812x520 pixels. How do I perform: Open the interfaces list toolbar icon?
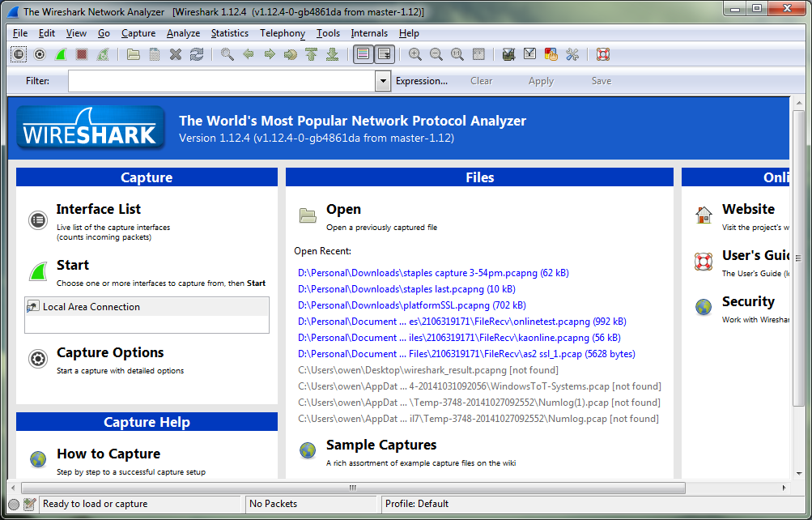(x=18, y=54)
